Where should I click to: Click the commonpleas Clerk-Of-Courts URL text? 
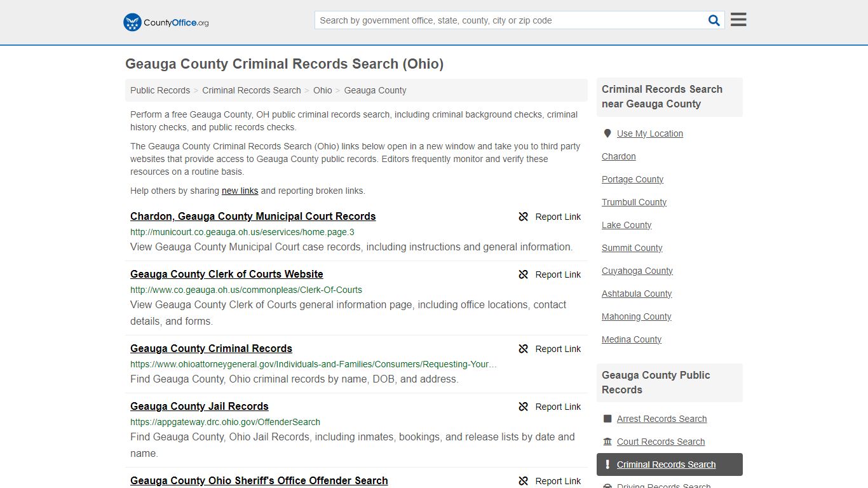click(246, 290)
